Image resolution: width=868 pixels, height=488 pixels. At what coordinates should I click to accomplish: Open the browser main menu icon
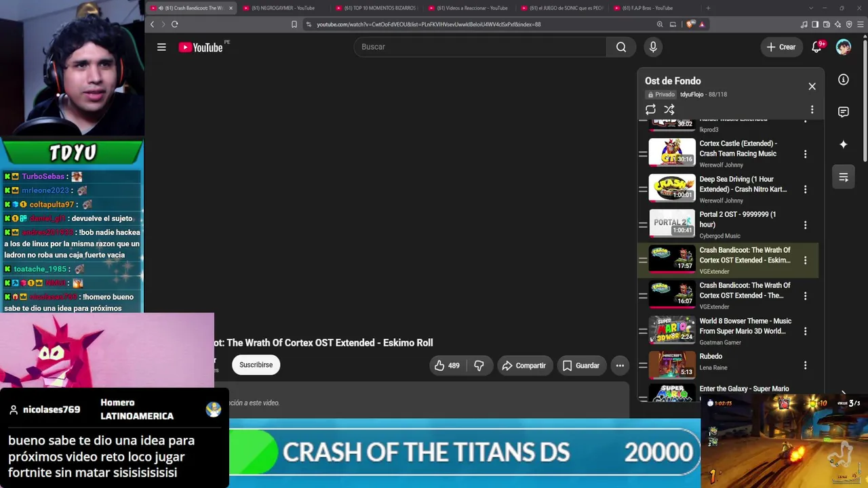pos(861,24)
